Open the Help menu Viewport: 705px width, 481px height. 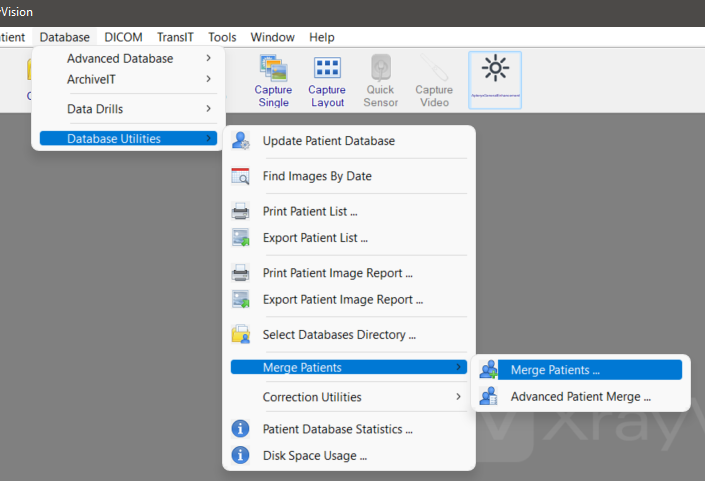[x=321, y=37]
